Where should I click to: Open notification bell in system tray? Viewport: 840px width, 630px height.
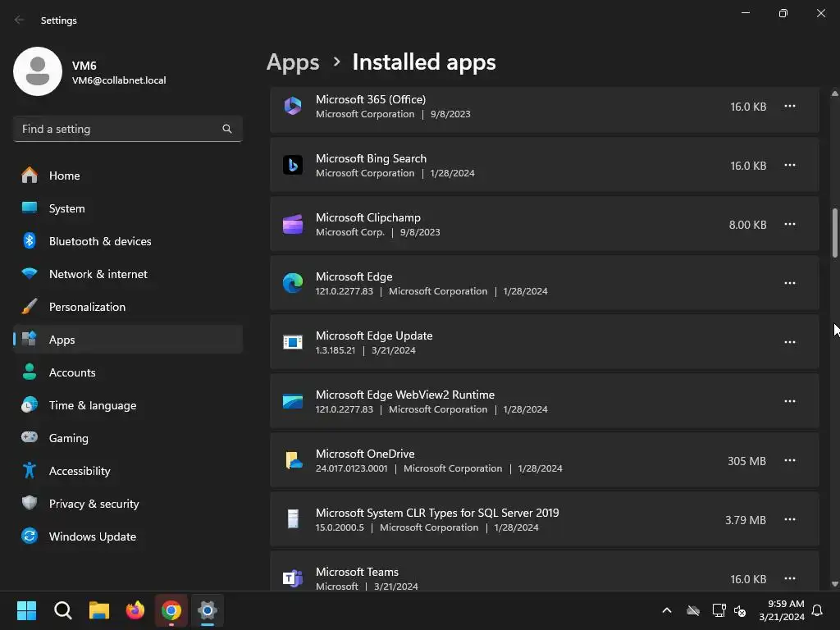tap(817, 610)
